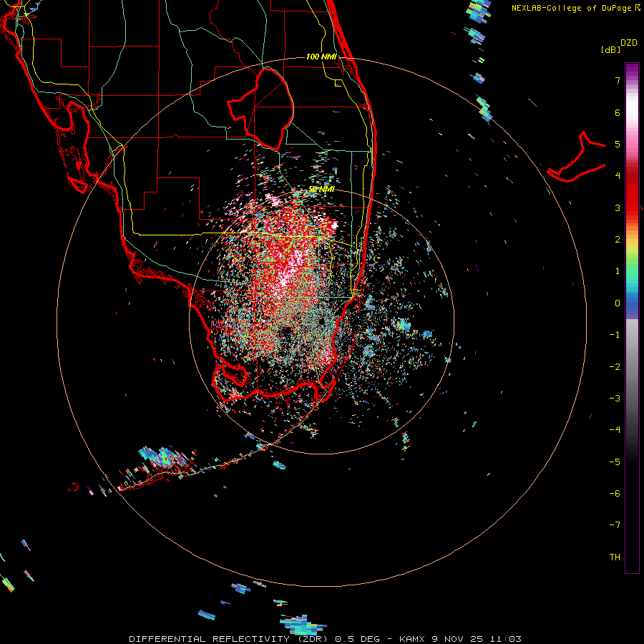
Task: Click the -3 value on the color scale
Action: pyautogui.click(x=615, y=398)
